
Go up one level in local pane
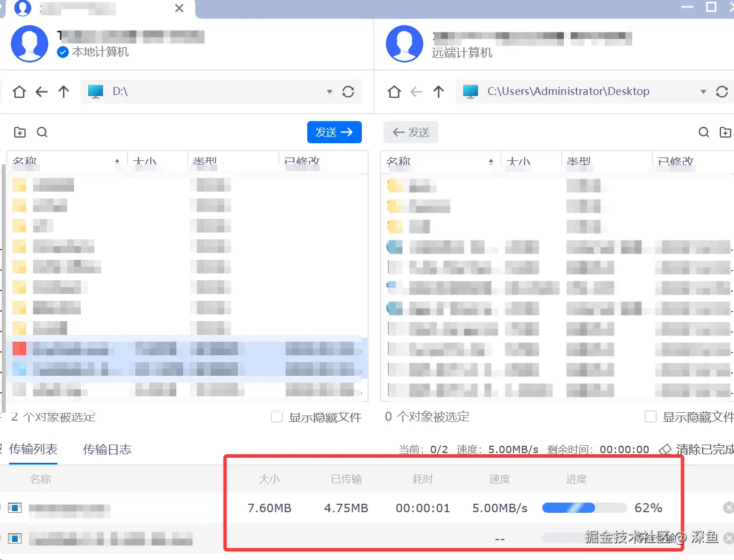coord(64,92)
